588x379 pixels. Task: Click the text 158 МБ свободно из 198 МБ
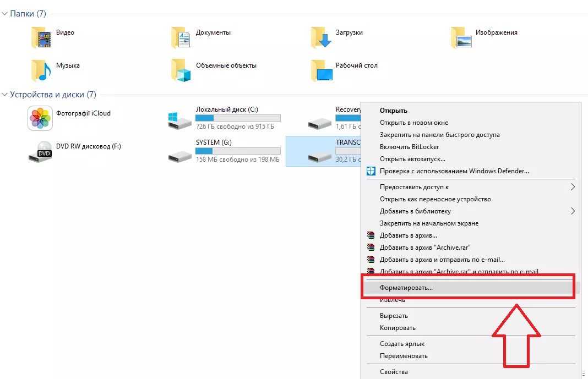click(237, 160)
